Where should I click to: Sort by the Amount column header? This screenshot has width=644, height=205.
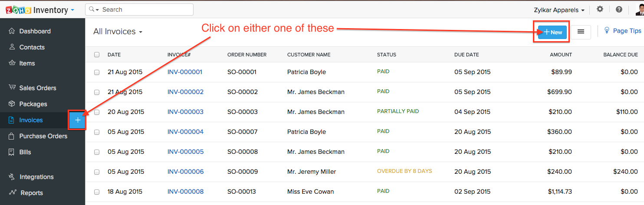click(x=561, y=55)
